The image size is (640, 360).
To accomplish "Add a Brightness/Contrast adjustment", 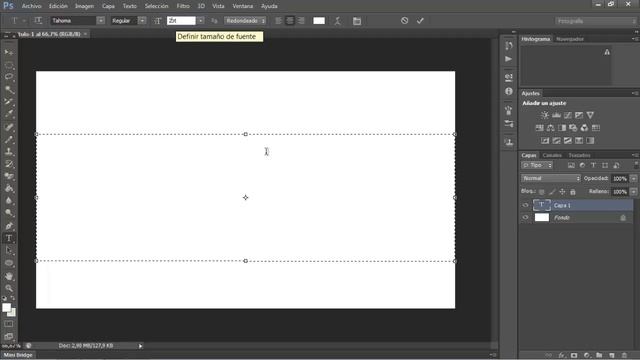I will pos(544,115).
